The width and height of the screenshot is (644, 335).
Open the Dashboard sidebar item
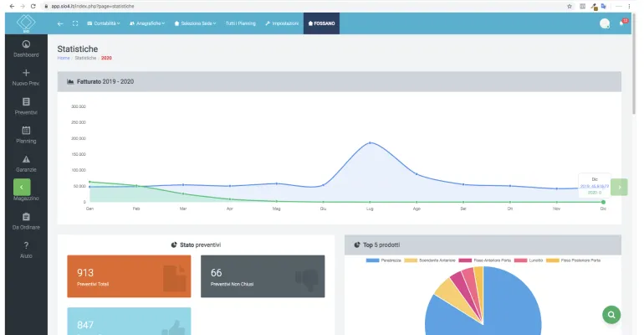click(x=26, y=49)
